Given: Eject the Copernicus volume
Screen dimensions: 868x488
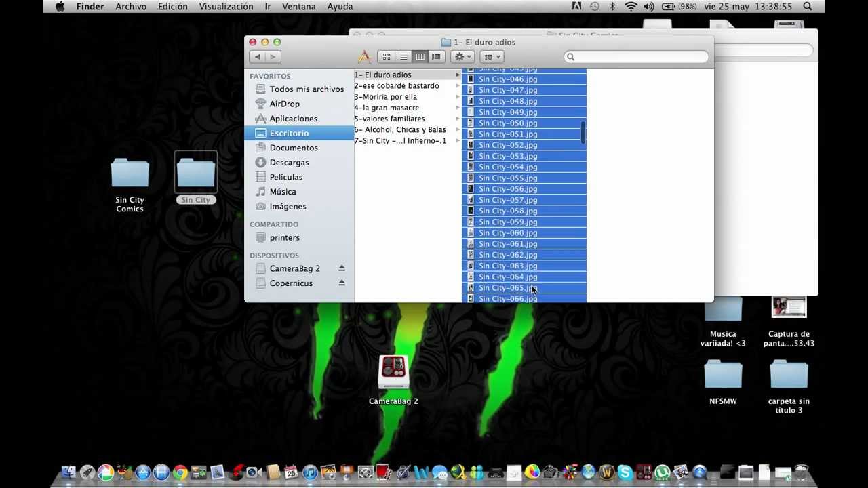Looking at the screenshot, I should 342,283.
